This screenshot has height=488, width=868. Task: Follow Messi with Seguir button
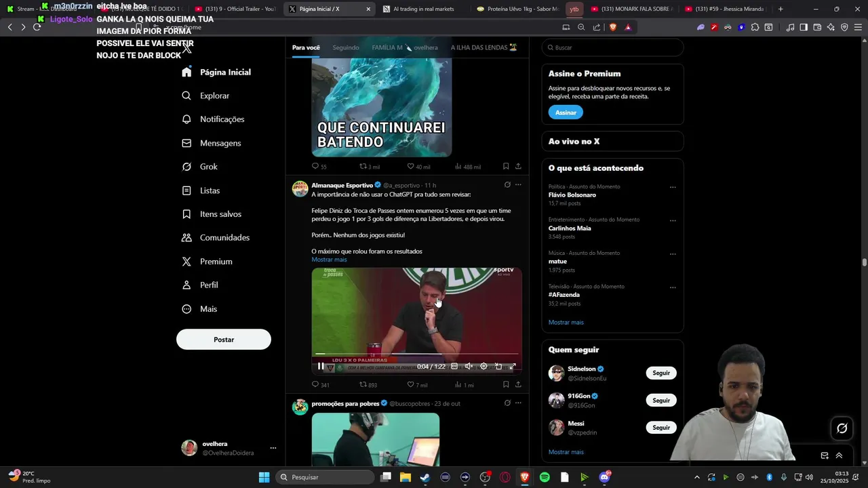pos(661,428)
